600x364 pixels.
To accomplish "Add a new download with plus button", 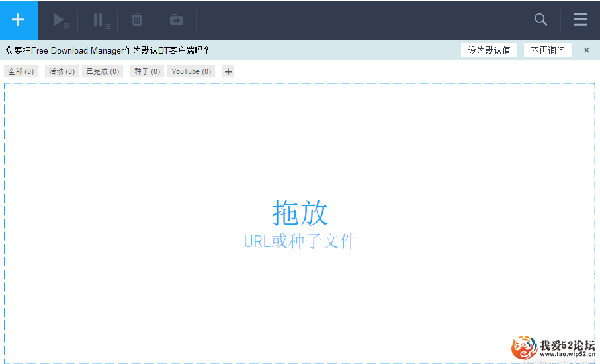I will point(19,20).
